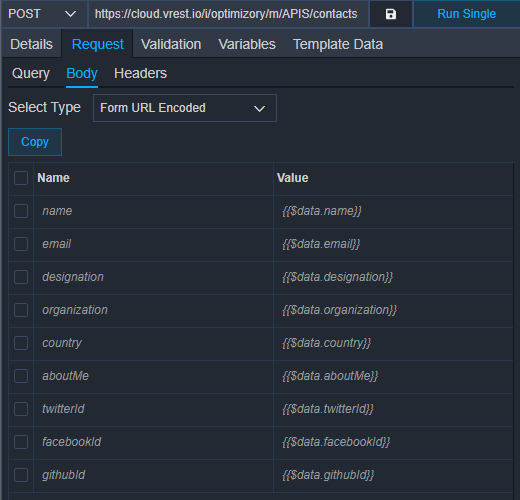The image size is (520, 500).
Task: Switch to the Query sub-tab
Action: [31, 73]
